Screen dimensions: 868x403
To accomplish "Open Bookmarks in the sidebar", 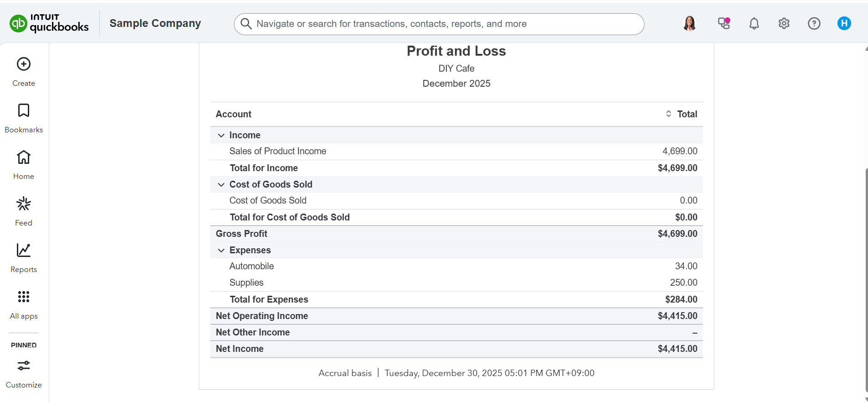I will click(x=24, y=111).
